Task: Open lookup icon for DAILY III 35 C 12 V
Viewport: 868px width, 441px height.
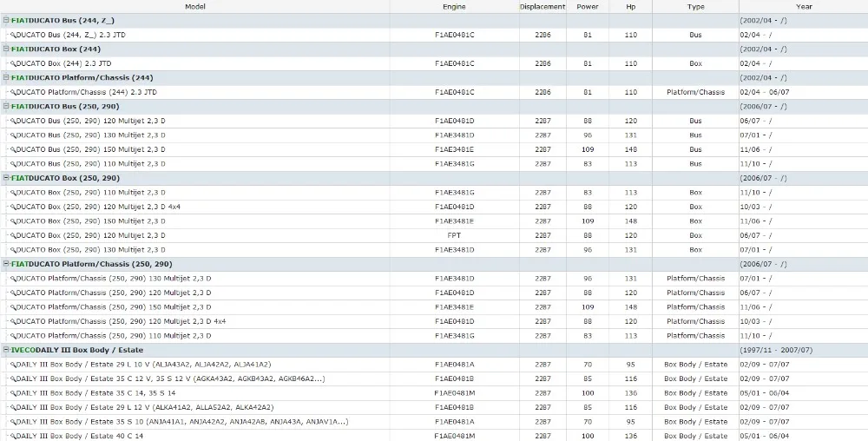Action: click(x=13, y=379)
